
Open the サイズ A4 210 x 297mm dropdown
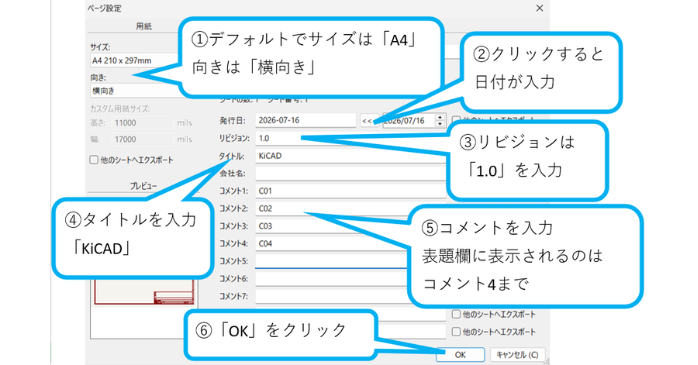(x=134, y=61)
